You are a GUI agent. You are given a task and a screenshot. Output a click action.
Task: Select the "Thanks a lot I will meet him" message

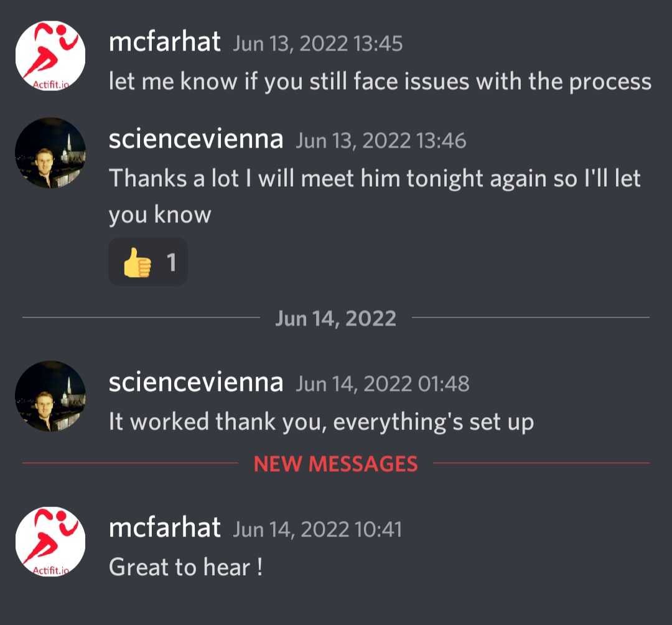click(375, 179)
